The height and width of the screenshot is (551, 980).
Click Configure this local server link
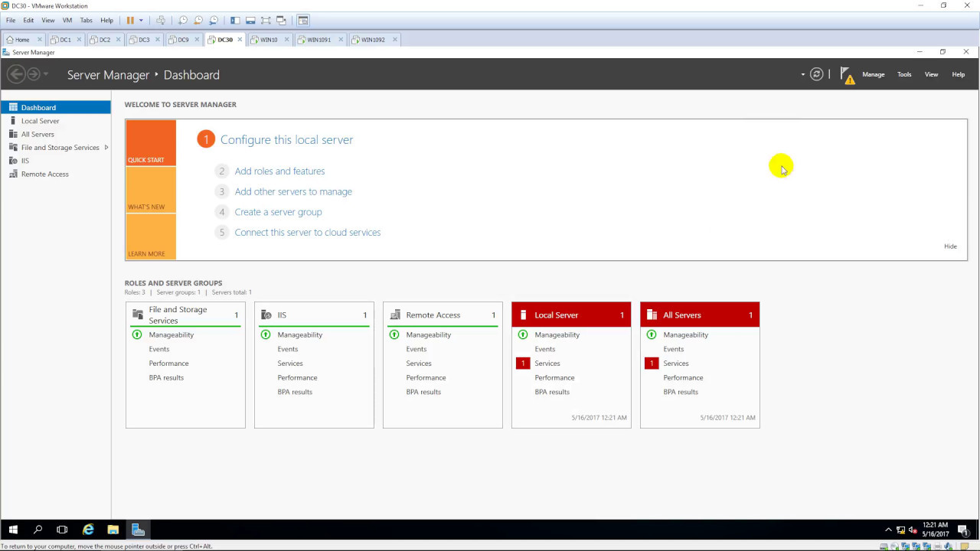286,139
